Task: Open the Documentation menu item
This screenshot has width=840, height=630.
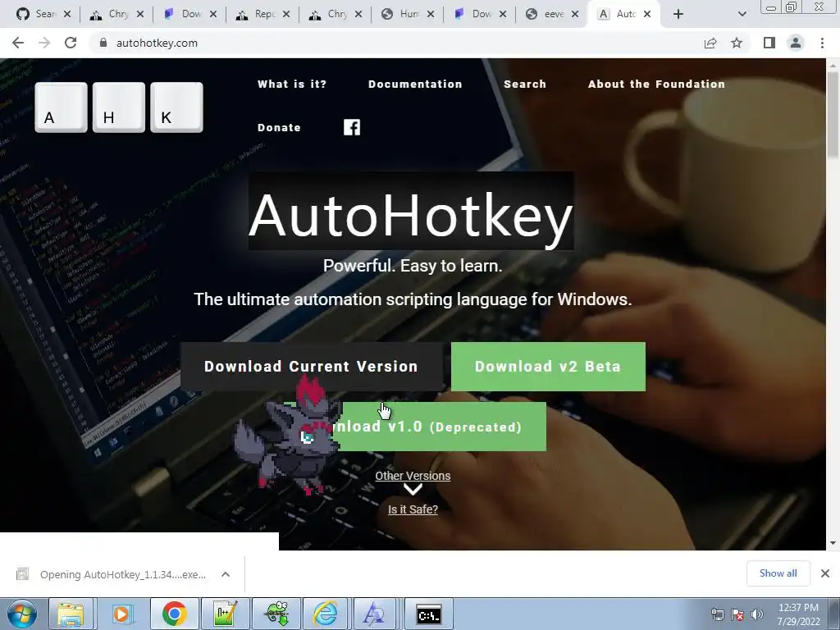Action: point(415,84)
